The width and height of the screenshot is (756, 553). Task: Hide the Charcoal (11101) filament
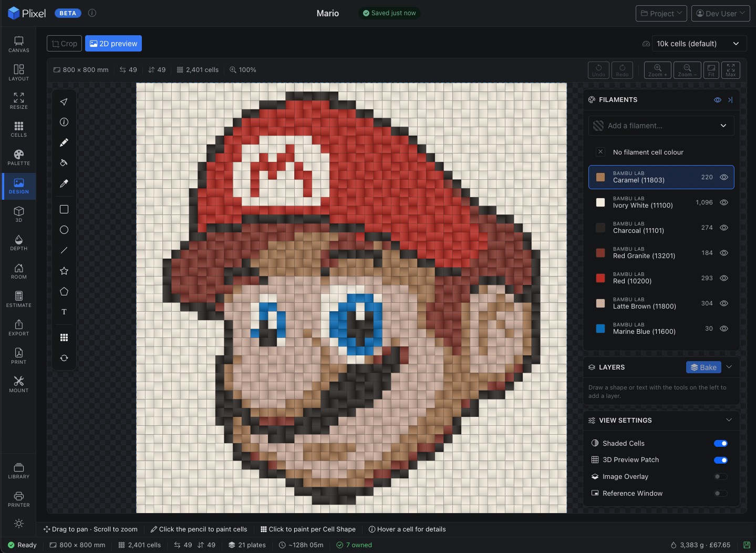coord(724,228)
